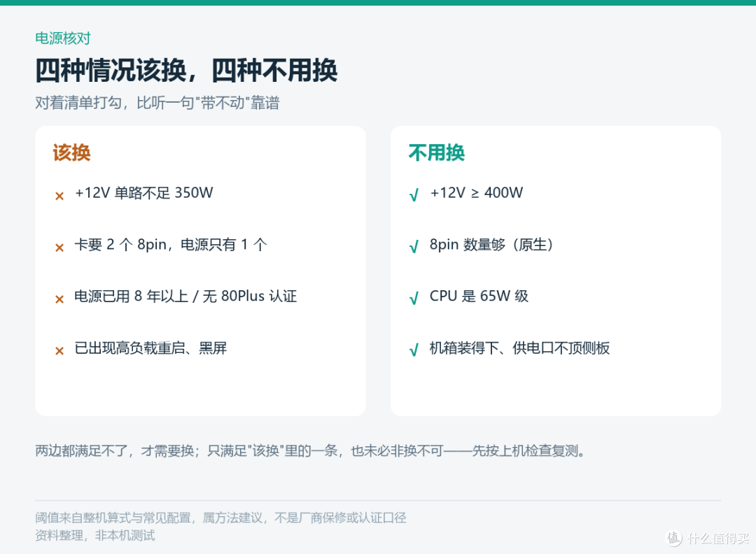Viewport: 756px width, 554px height.
Task: Click the cross icon beside 电源已用 8 年以上
Action: tap(59, 299)
